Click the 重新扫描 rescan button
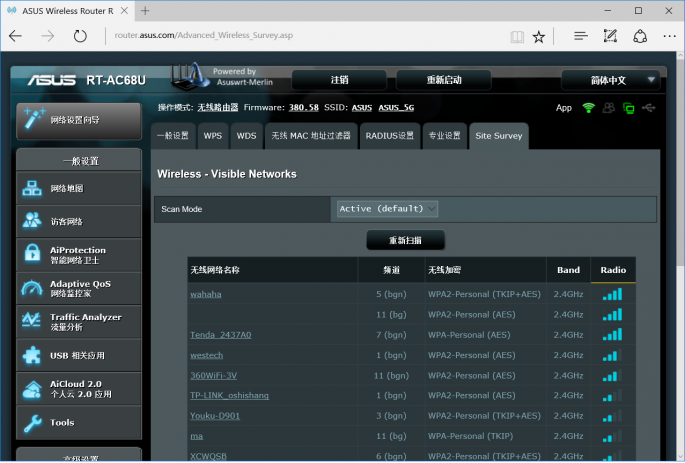 click(x=405, y=240)
